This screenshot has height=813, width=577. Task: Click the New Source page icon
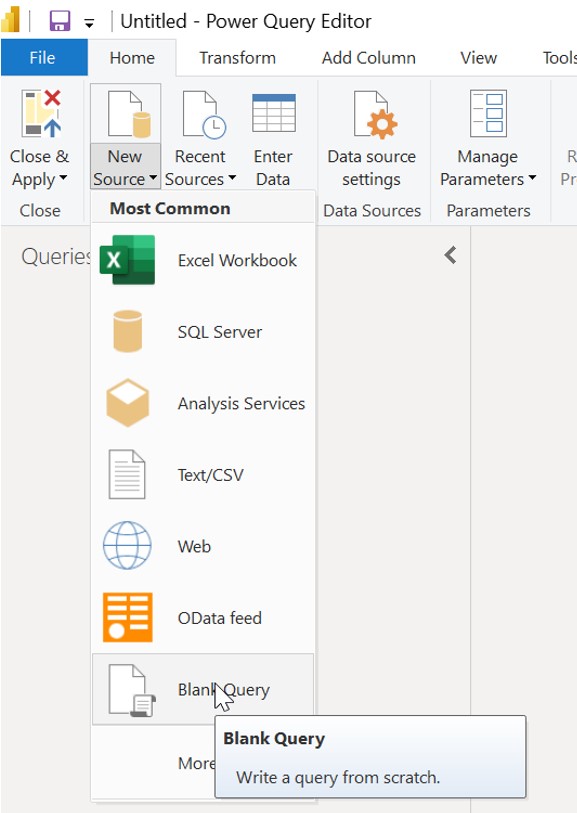coord(129,114)
